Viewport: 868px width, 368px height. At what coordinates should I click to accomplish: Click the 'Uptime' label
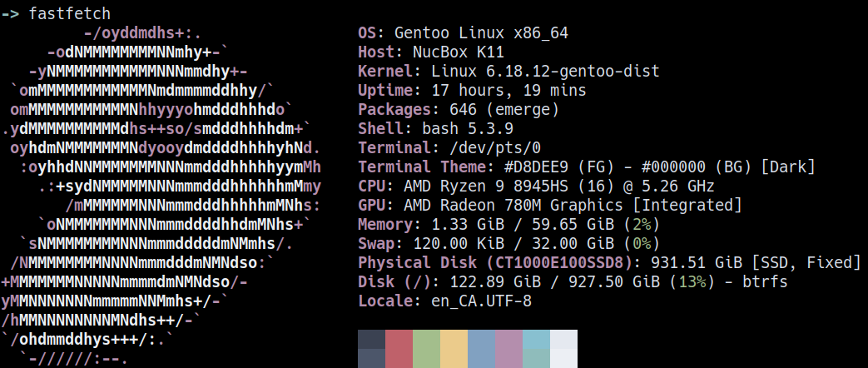(384, 90)
